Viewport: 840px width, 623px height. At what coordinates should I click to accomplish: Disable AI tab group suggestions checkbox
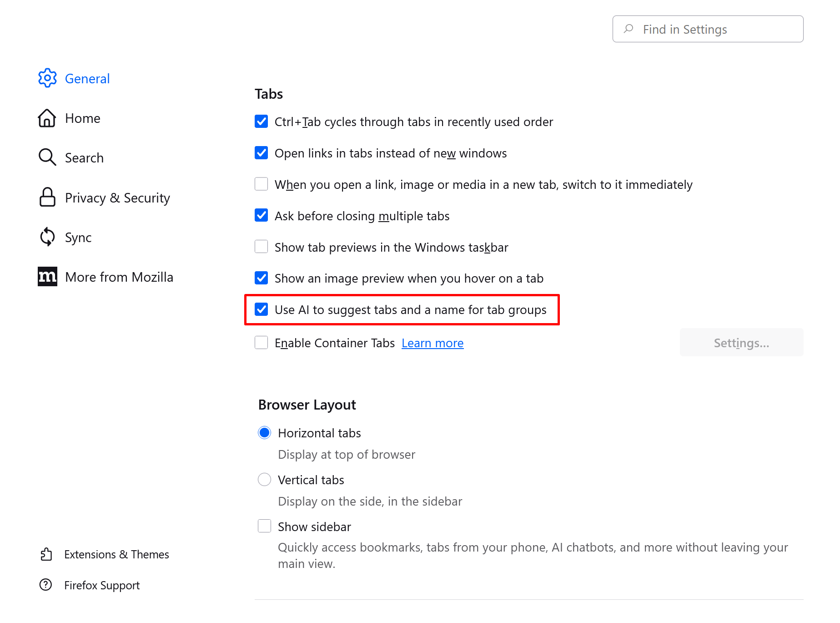262,309
